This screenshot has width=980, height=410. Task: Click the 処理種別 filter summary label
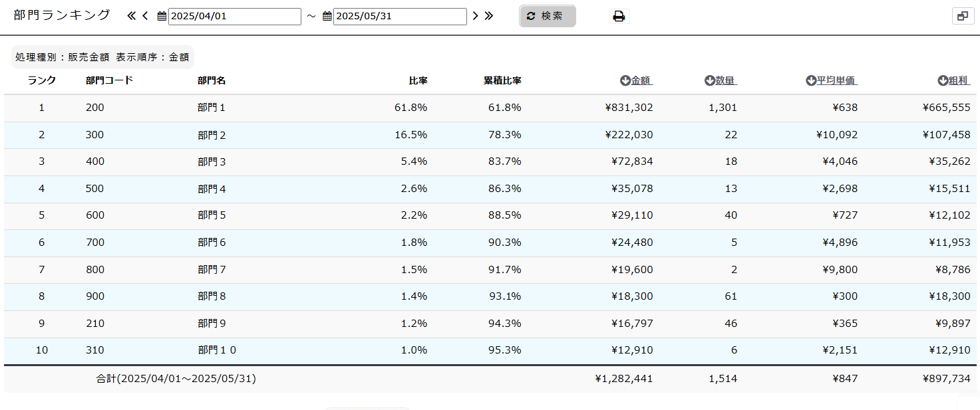tap(102, 57)
